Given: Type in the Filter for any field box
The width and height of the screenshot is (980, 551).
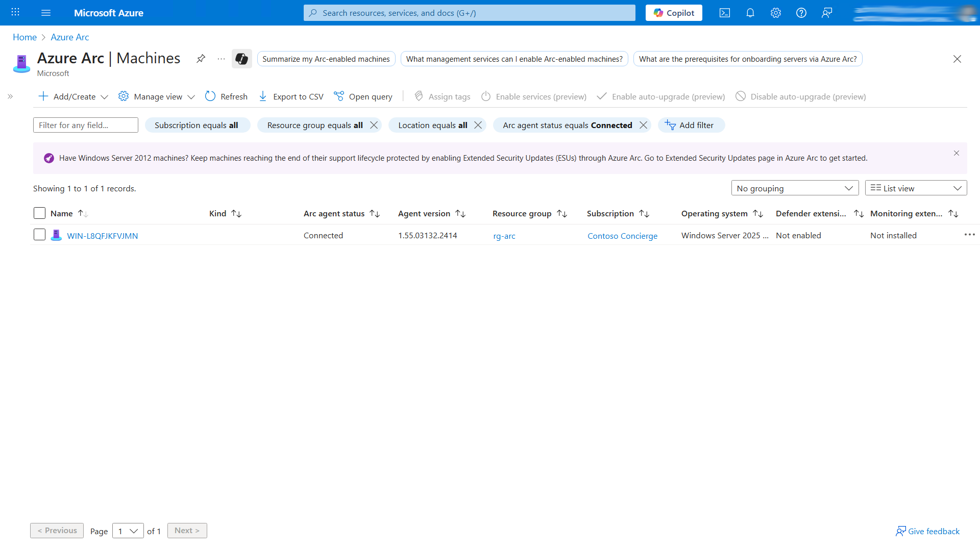Looking at the screenshot, I should pos(85,125).
